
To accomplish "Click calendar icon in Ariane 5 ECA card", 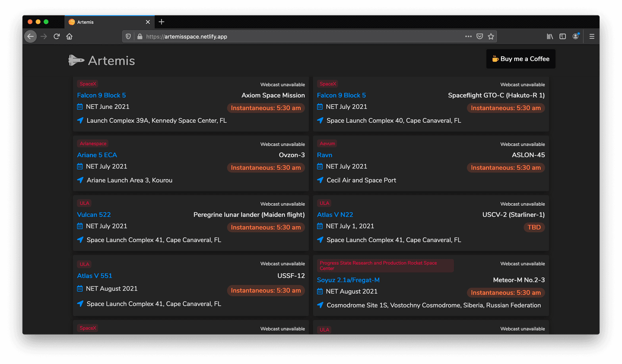I will pos(80,166).
